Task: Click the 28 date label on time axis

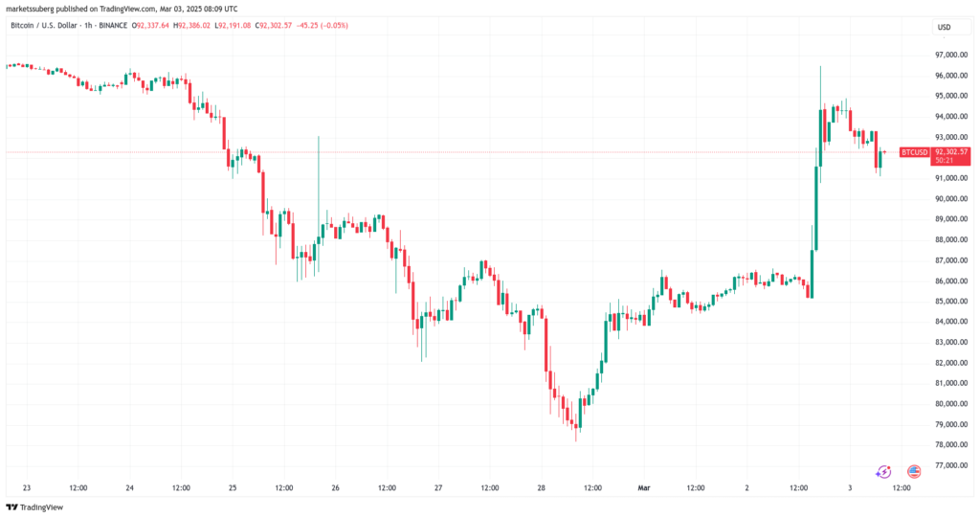Action: click(541, 487)
